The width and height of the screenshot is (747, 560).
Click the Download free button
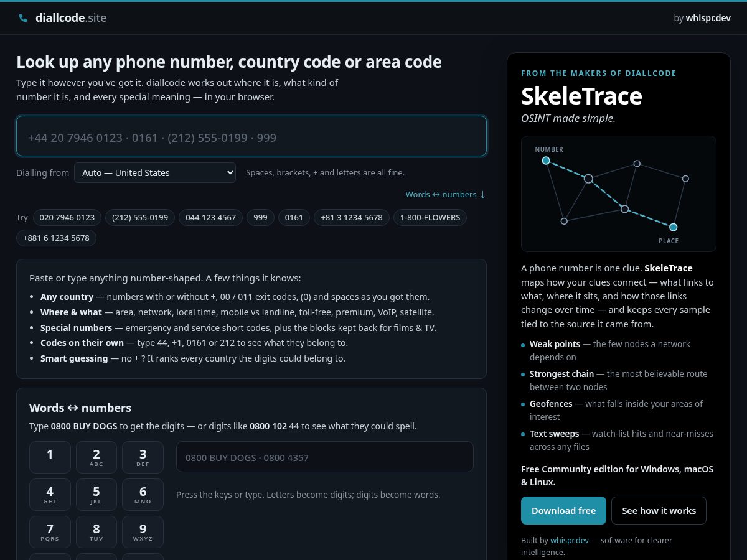tap(563, 511)
